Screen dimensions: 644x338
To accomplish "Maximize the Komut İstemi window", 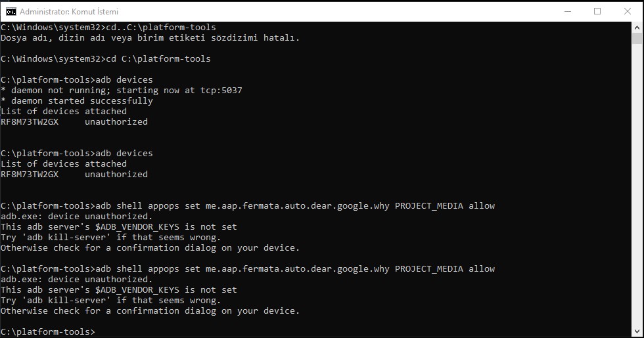I will pos(597,12).
